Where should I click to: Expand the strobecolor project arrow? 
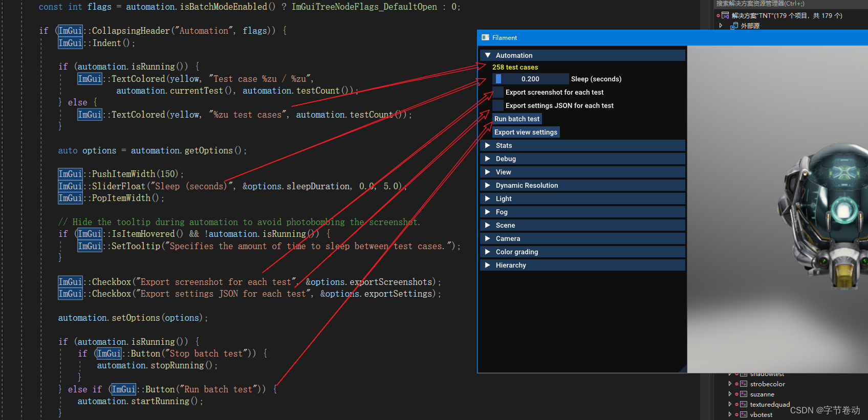pyautogui.click(x=730, y=384)
